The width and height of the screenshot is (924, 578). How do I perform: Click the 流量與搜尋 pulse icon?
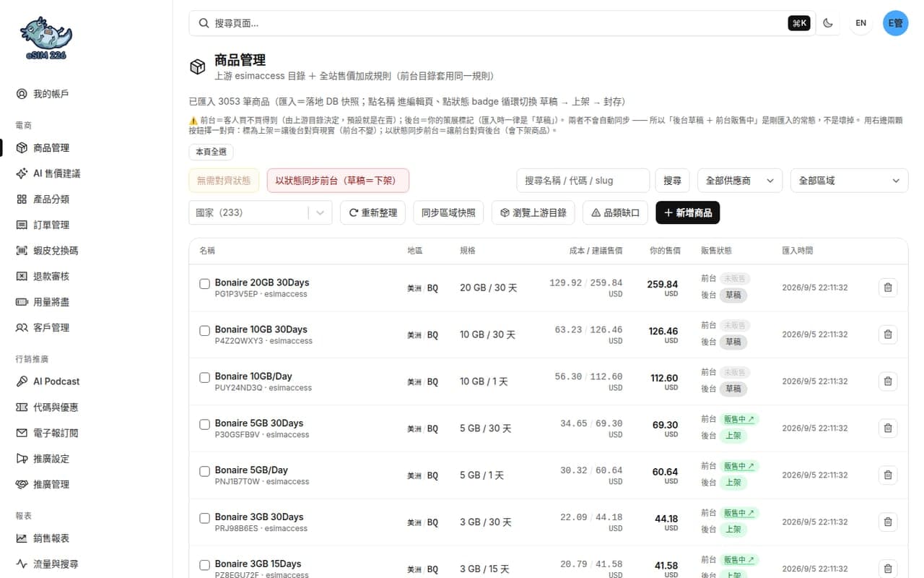coord(22,564)
